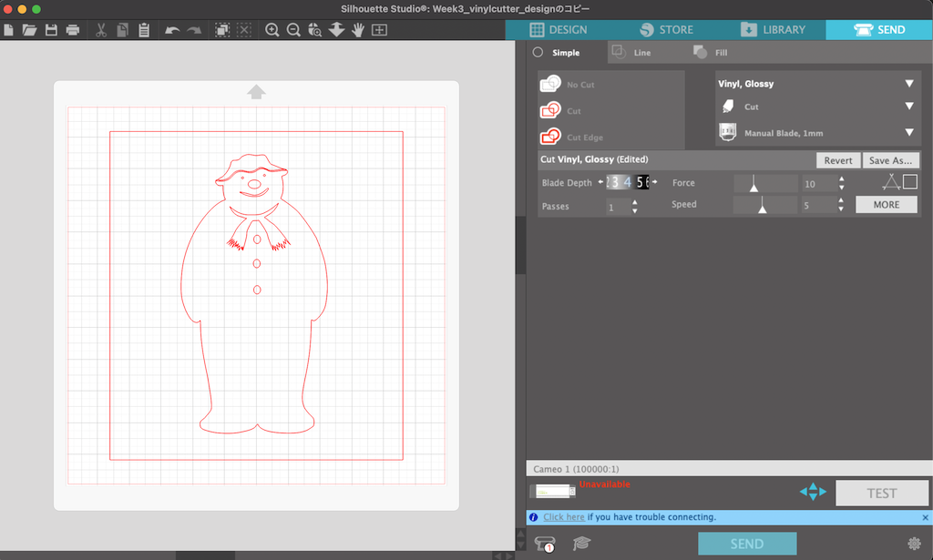Viewport: 933px width, 560px height.
Task: Select all objects with Select All icon
Action: click(x=222, y=30)
